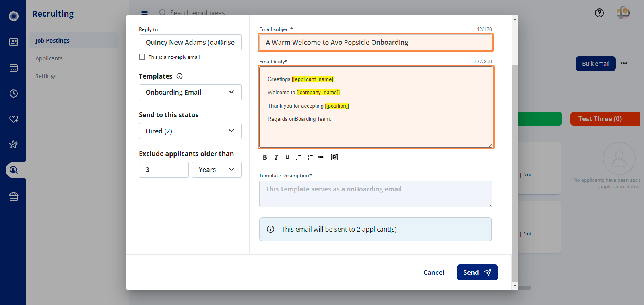644x305 pixels.
Task: Open the three-dot more options menu
Action: point(624,63)
